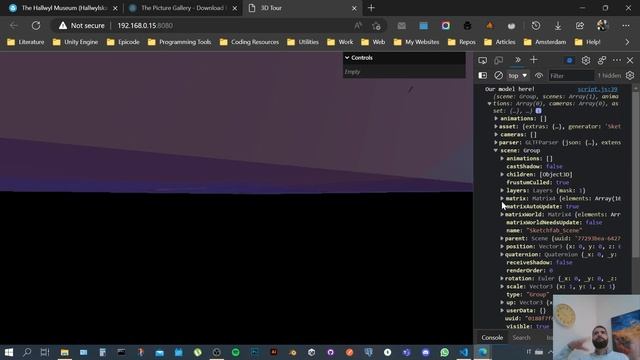This screenshot has width=640, height=360.
Task: Add a new DevTools tool with plus icon
Action: (x=533, y=60)
